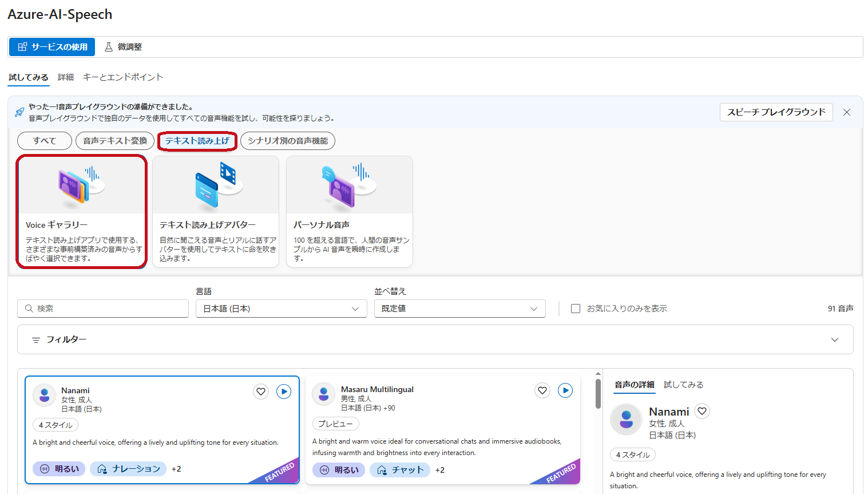Switch to 微調整 tab
The height and width of the screenshot is (494, 868).
click(123, 47)
